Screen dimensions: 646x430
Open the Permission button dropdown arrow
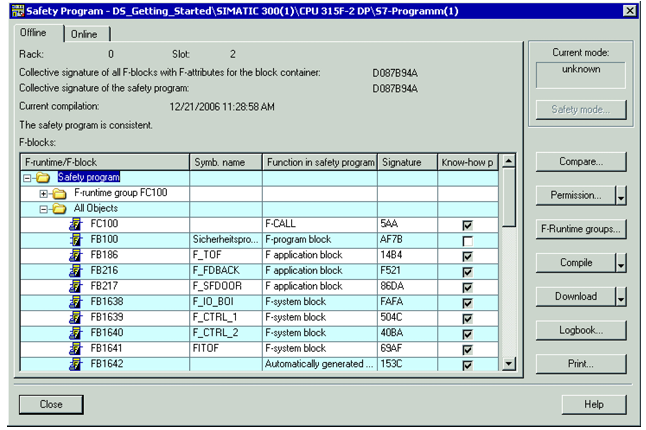621,196
